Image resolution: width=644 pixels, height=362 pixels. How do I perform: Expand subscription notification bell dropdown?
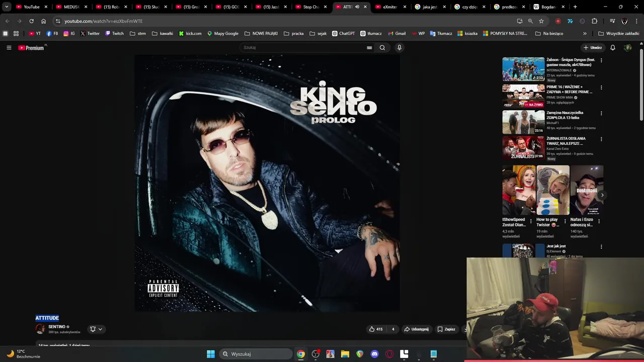[96, 329]
